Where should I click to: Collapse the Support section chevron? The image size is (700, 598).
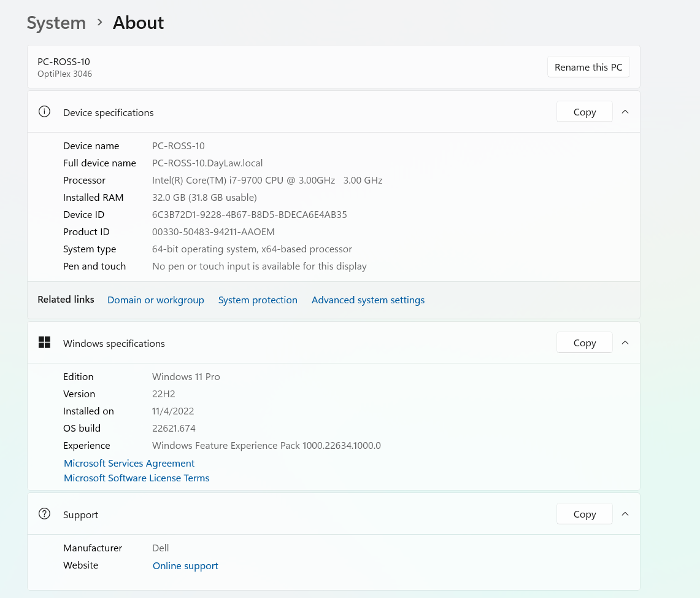click(x=625, y=514)
